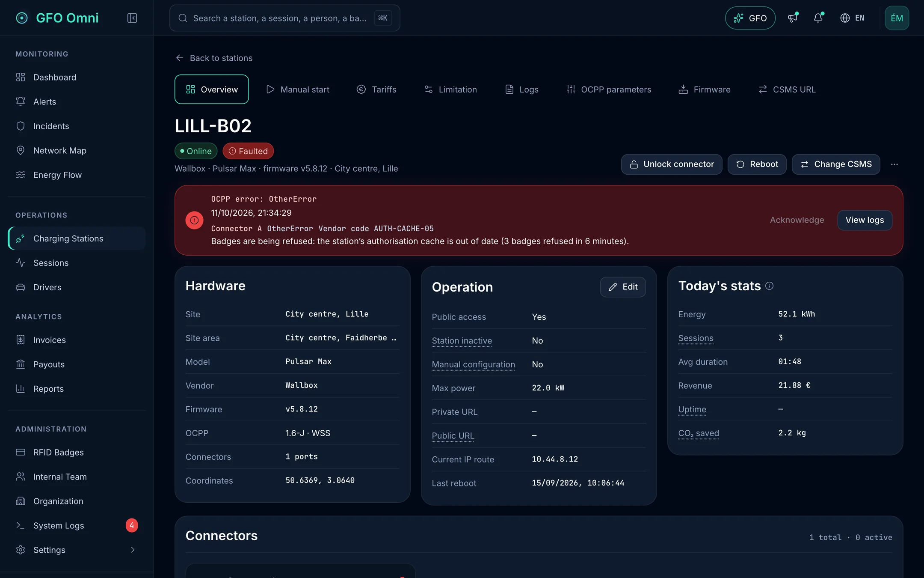Image resolution: width=924 pixels, height=578 pixels.
Task: Click the info icon beside Today's stats
Action: 769,286
